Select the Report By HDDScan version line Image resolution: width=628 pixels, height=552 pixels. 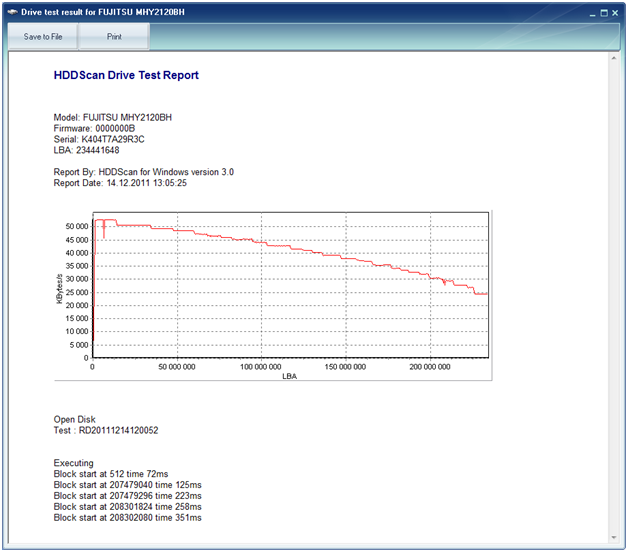[143, 172]
